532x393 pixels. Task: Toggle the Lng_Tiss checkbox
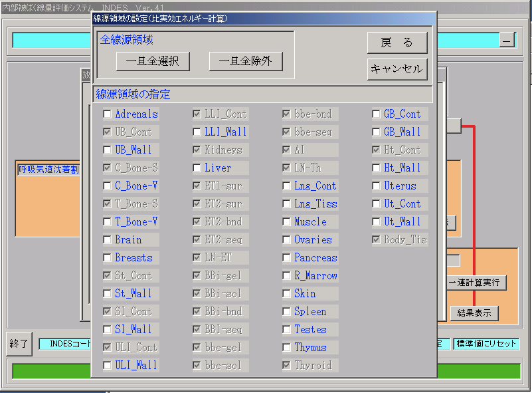[x=286, y=204]
